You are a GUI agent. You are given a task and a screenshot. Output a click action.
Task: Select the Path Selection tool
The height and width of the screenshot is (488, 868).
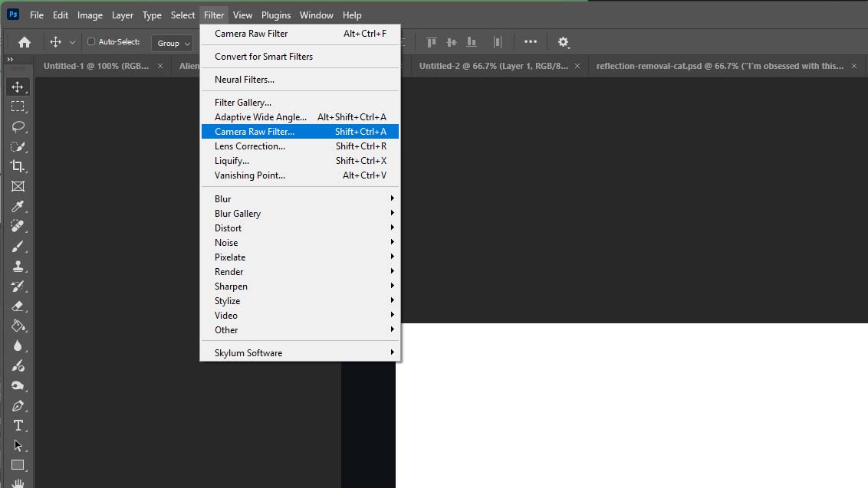click(x=18, y=445)
